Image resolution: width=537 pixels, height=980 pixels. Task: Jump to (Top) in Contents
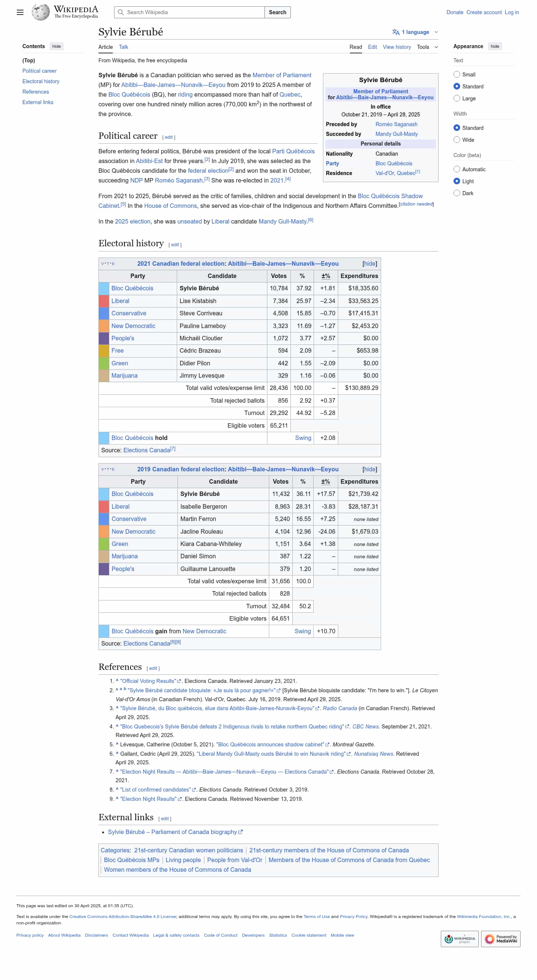[29, 60]
